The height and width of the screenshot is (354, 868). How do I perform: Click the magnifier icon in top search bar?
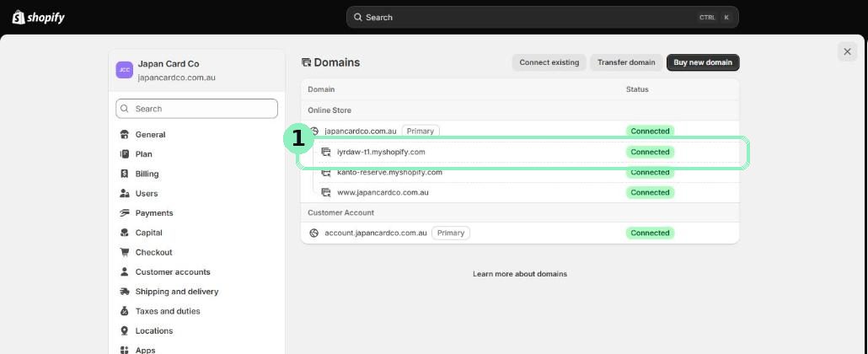[x=358, y=17]
